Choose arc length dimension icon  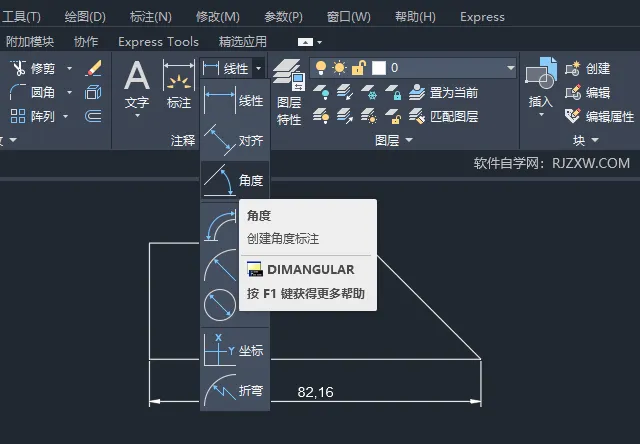click(x=220, y=226)
